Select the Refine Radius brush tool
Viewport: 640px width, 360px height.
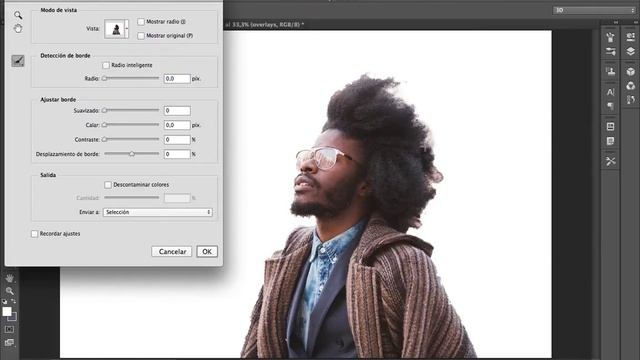click(x=18, y=61)
